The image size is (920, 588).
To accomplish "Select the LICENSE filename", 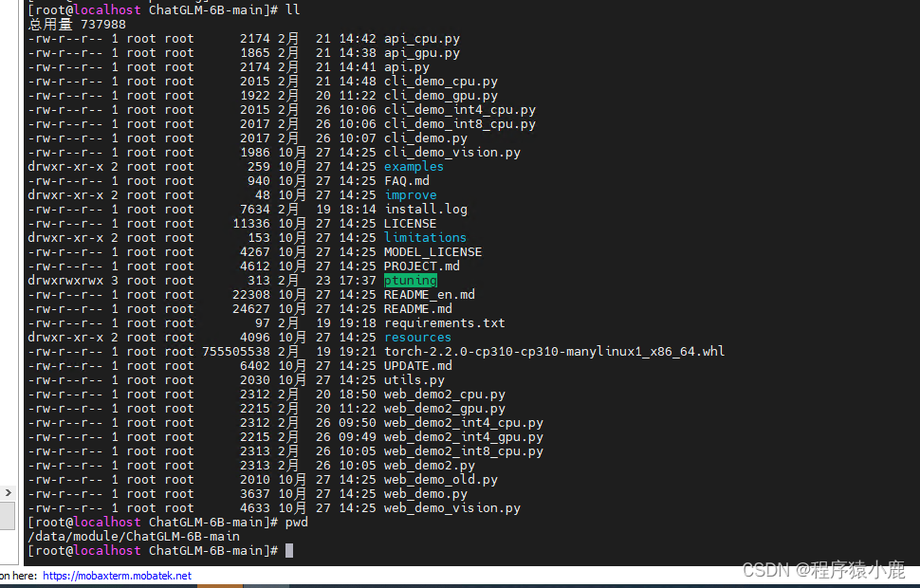I will point(410,224).
